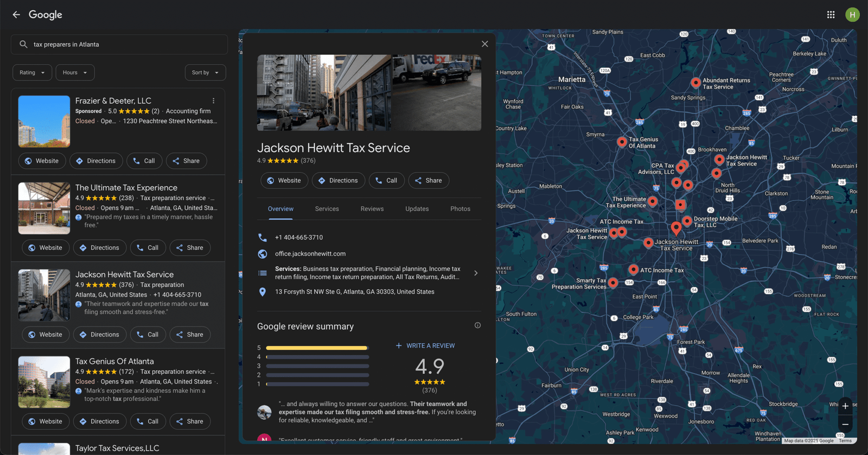Switch to the Services tab
The height and width of the screenshot is (455, 868).
pyautogui.click(x=327, y=209)
